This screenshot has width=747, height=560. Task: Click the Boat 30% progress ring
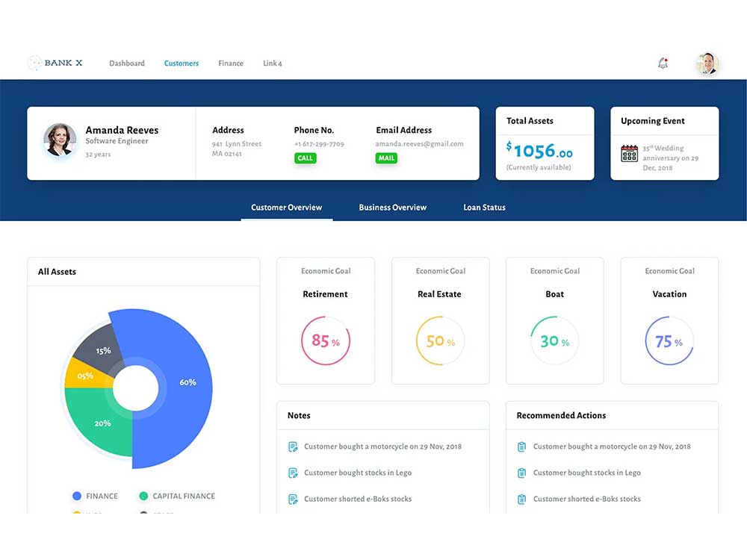point(554,341)
